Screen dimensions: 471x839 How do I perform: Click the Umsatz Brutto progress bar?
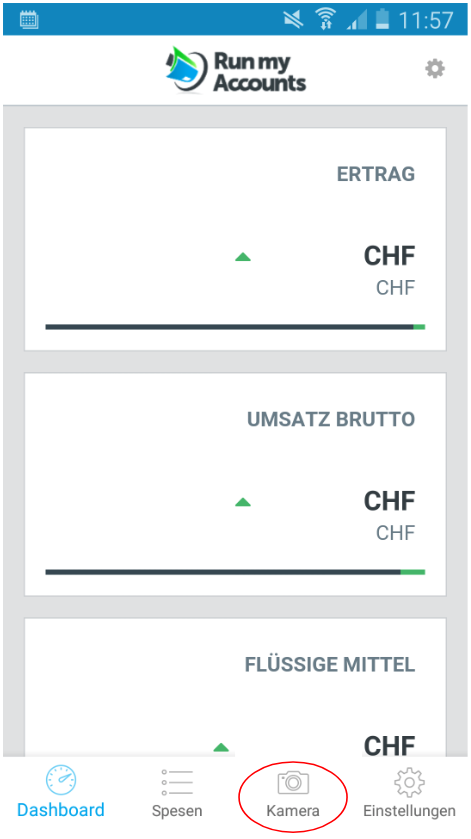235,571
